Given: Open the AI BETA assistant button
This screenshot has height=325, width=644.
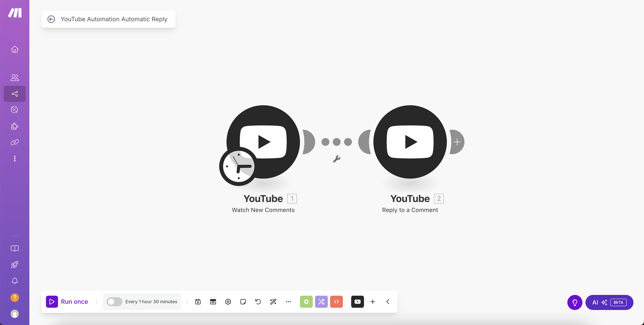Looking at the screenshot, I should [x=609, y=302].
